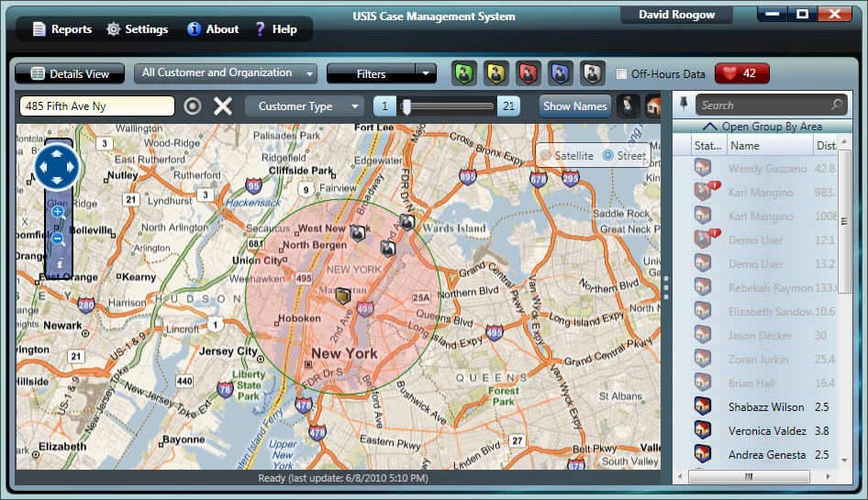Open the Reports menu
The image size is (868, 500).
[x=61, y=29]
